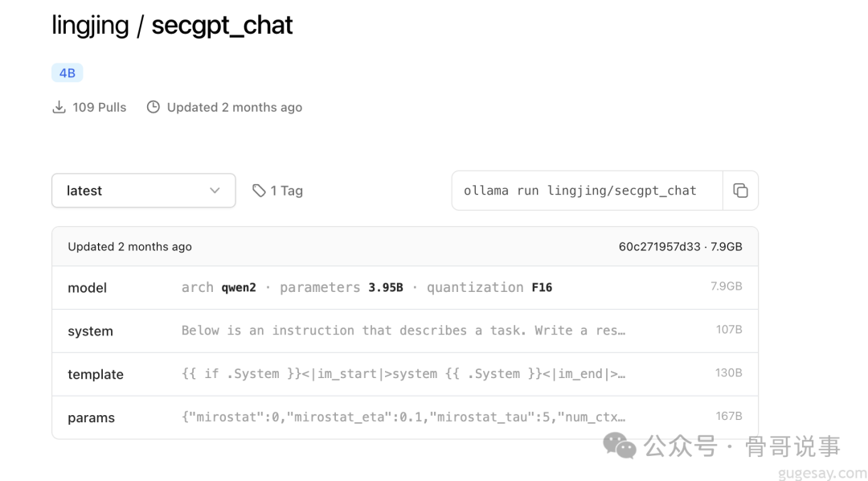
Task: Click the secgpt_chat model title
Action: tap(222, 26)
